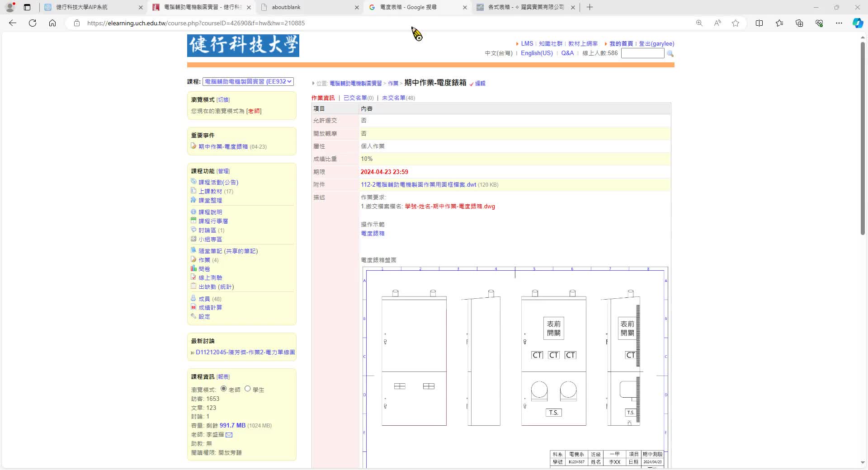The image size is (868, 470).
Task: Open the tab actions icon
Action: 27,7
